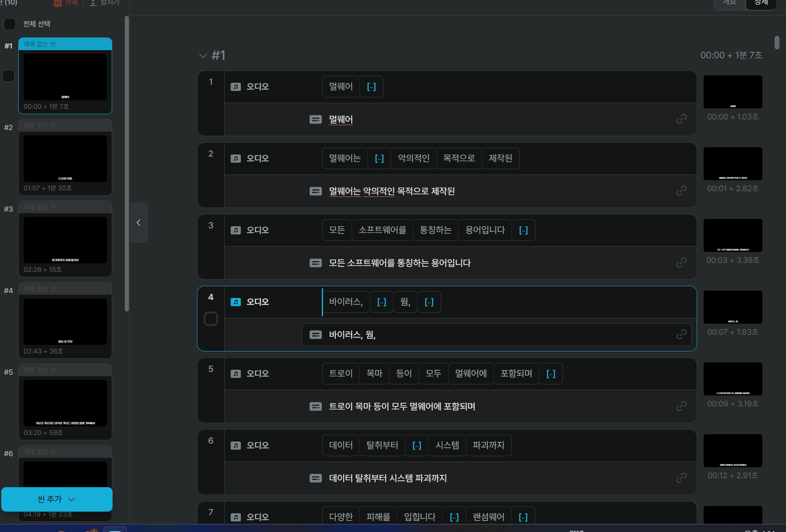The width and height of the screenshot is (786, 532).
Task: Click the gap marker after '용어입니다' in clip 3
Action: [x=523, y=230]
